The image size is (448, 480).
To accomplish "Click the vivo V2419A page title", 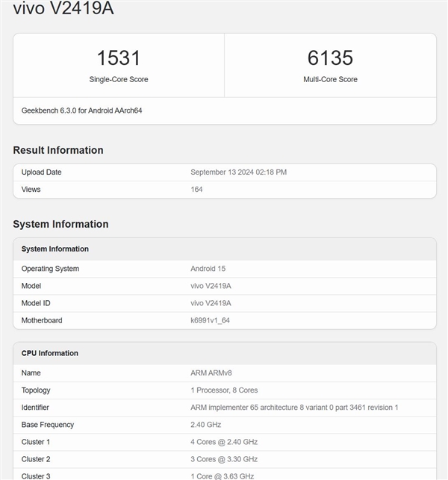I will point(63,8).
